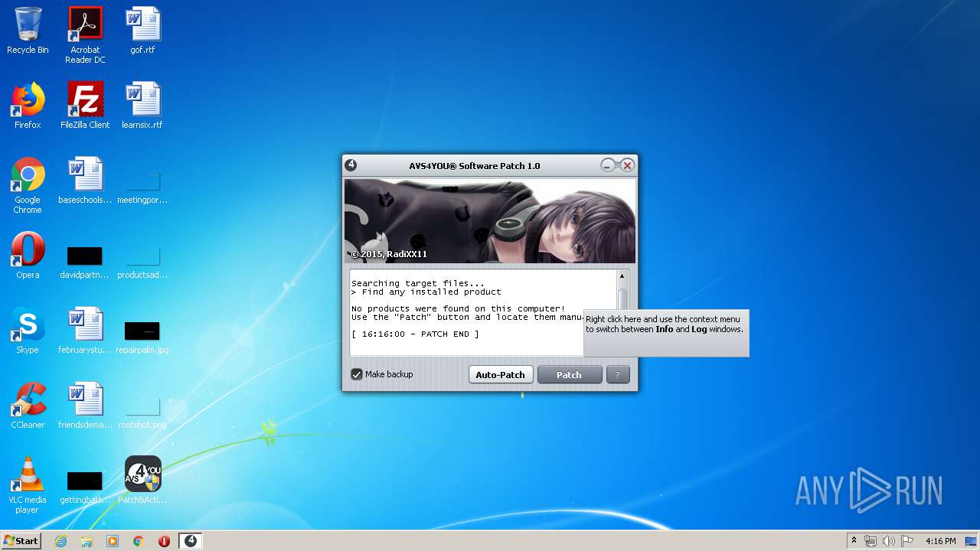Screen dimensions: 980x551
Task: Open CCleaner desktop shortcut
Action: tap(28, 406)
